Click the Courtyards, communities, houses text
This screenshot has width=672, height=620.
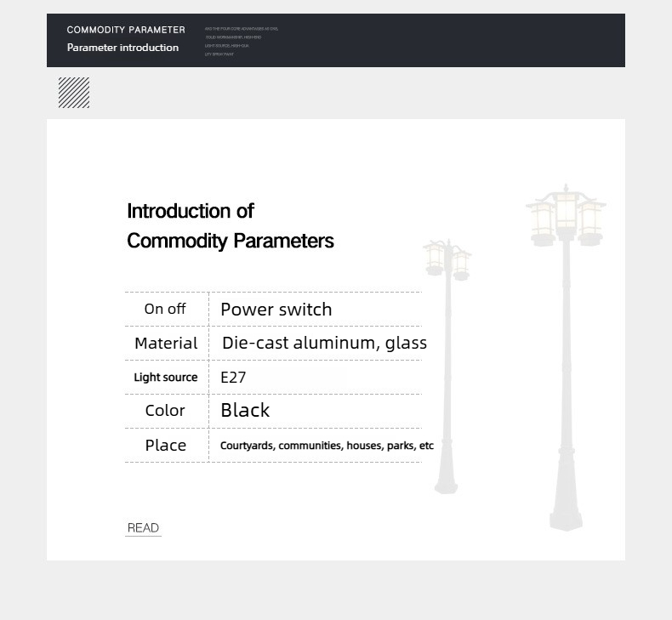coord(281,446)
